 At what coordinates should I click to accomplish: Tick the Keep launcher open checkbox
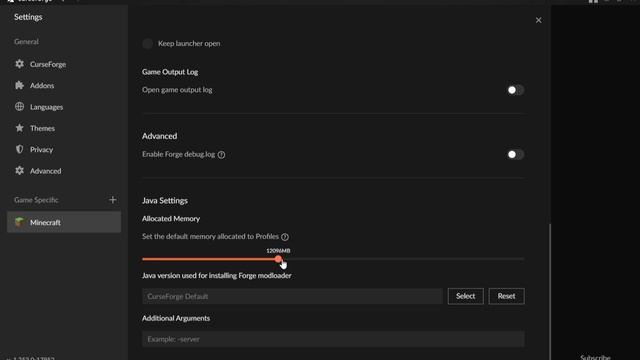pos(147,43)
